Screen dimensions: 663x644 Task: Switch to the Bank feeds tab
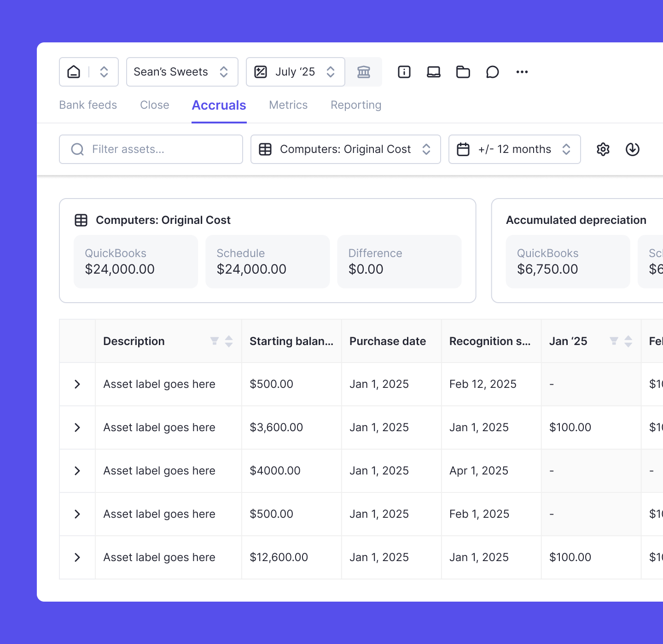(88, 105)
